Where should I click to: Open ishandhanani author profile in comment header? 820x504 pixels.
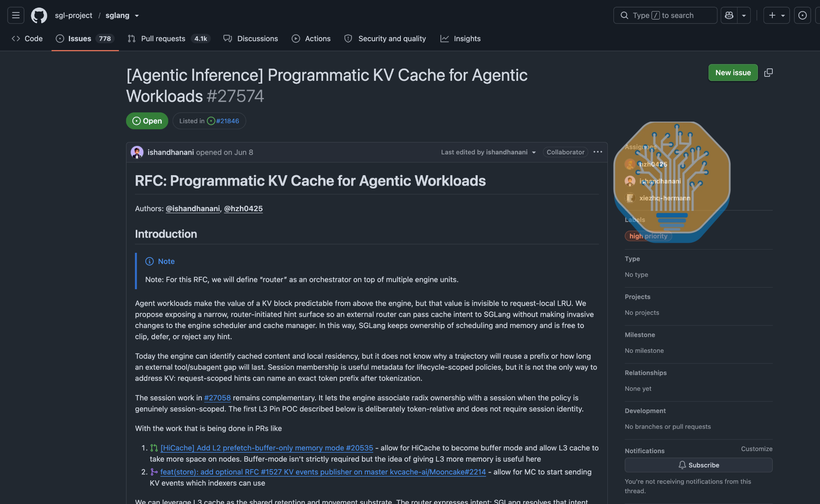click(x=171, y=152)
